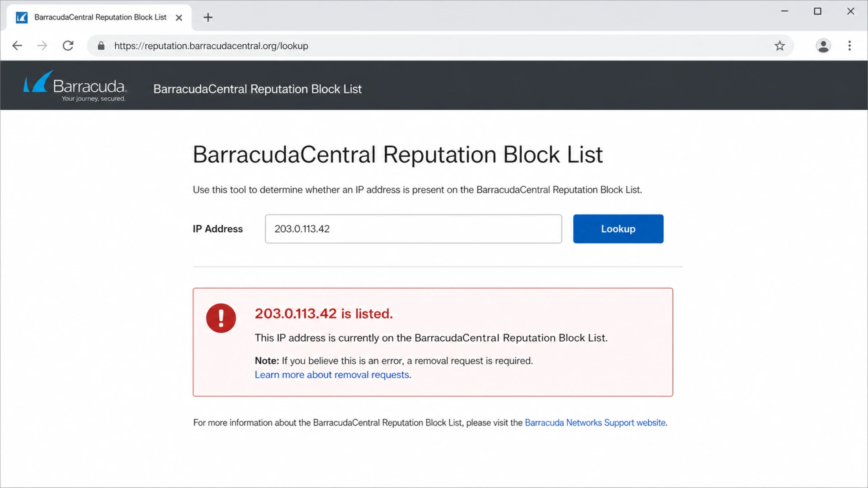Select the BarracudaCentral Reputation Block List tab
868x488 pixels.
pos(99,17)
